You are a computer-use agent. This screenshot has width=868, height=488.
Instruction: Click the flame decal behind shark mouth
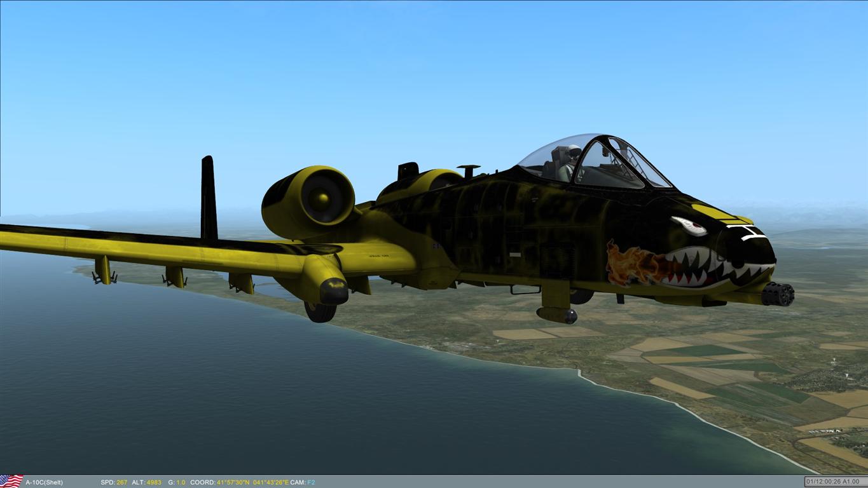tap(630, 262)
